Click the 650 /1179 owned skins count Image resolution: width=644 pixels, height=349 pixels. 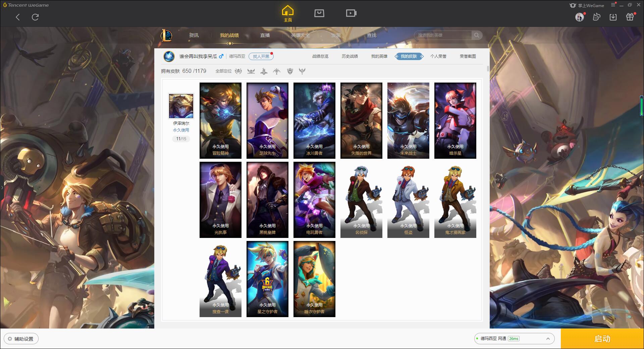pyautogui.click(x=194, y=71)
